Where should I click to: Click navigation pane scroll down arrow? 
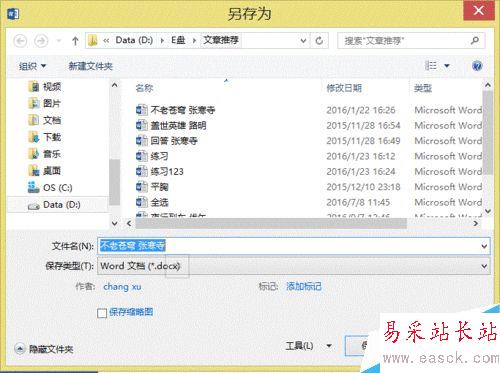tap(114, 223)
